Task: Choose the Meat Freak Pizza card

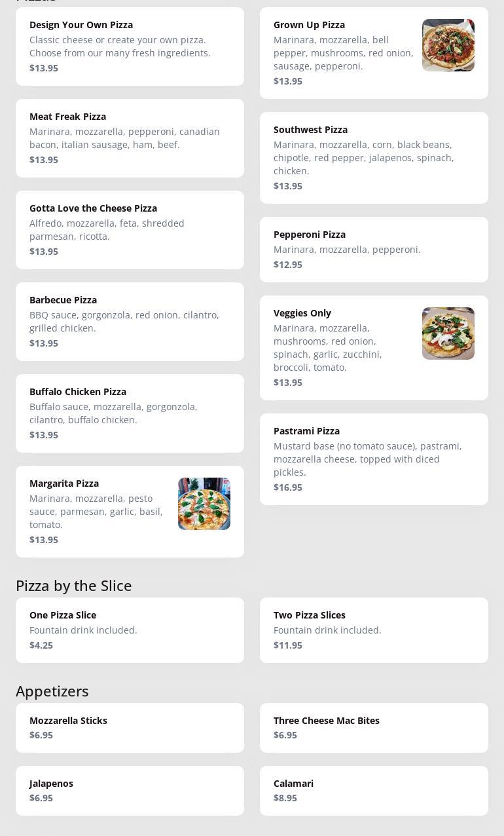Action: 130,138
